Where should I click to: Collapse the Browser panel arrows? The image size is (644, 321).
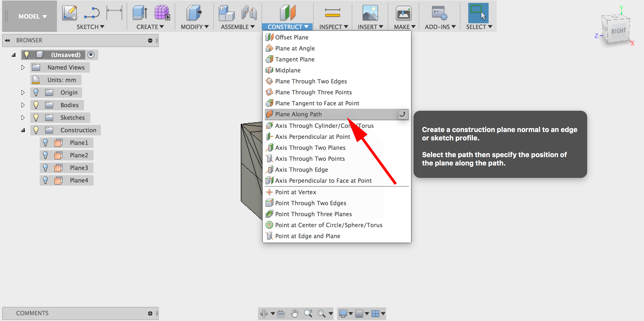click(x=7, y=41)
